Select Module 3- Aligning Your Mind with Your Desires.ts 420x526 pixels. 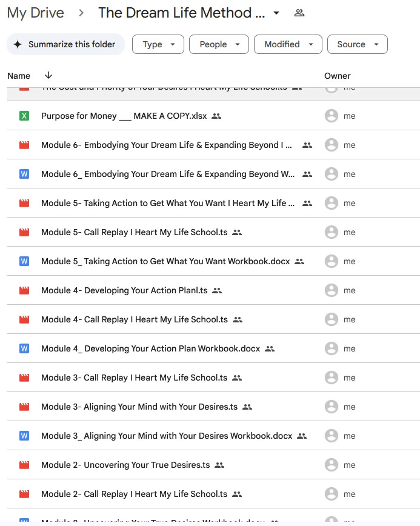139,407
